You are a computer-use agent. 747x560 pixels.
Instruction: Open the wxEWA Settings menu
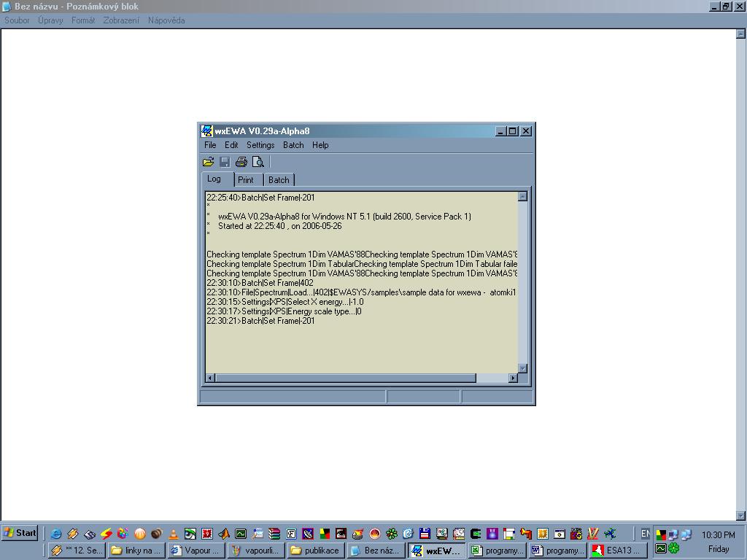click(260, 145)
